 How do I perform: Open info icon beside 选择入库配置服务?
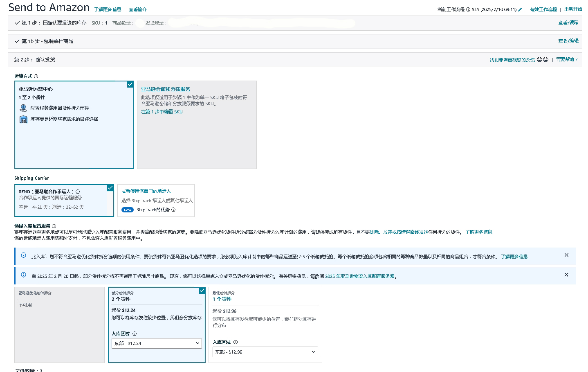click(54, 226)
